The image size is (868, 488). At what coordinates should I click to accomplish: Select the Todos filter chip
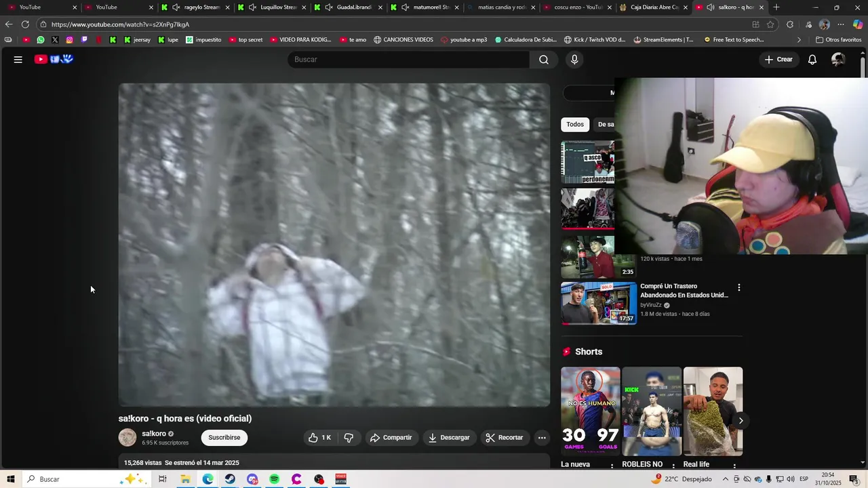click(x=575, y=125)
